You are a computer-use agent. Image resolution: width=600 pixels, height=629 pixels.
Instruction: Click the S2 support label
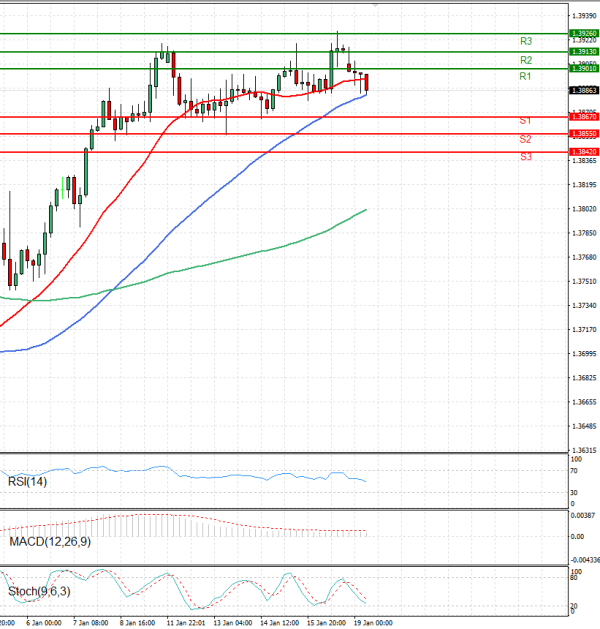click(525, 139)
